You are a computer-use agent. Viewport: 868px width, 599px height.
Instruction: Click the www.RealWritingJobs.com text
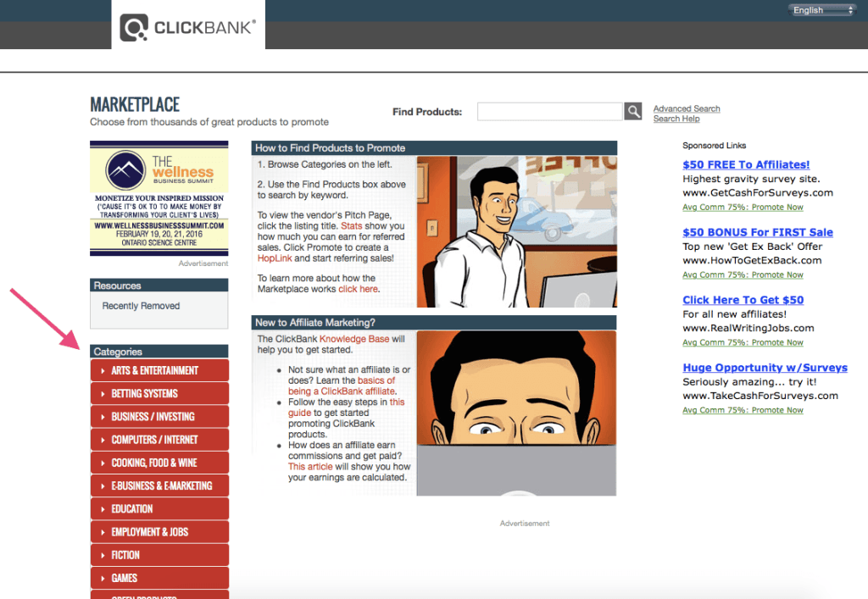click(748, 328)
